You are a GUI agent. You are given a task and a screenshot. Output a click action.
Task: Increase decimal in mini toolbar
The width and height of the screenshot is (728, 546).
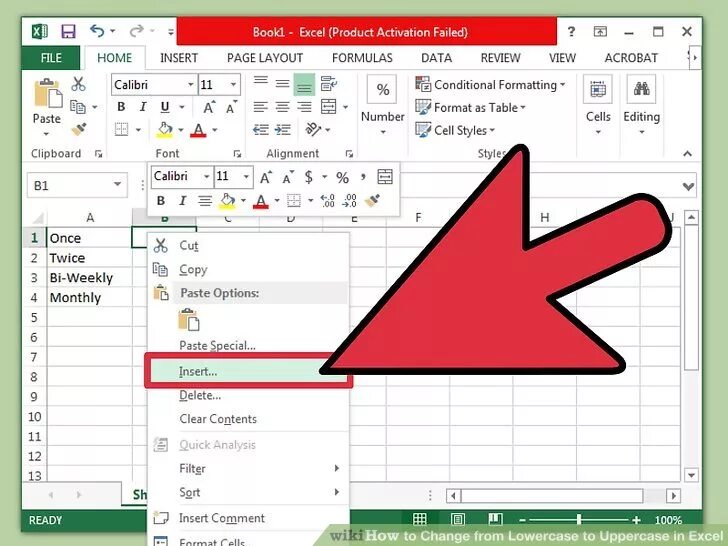(x=328, y=201)
